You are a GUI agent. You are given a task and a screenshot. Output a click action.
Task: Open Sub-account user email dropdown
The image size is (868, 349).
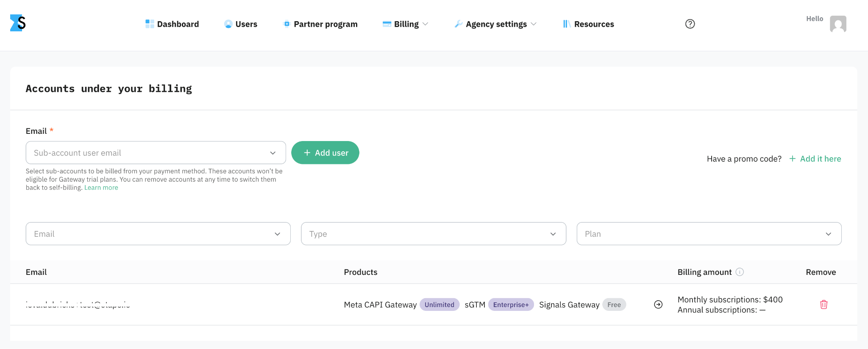(156, 152)
